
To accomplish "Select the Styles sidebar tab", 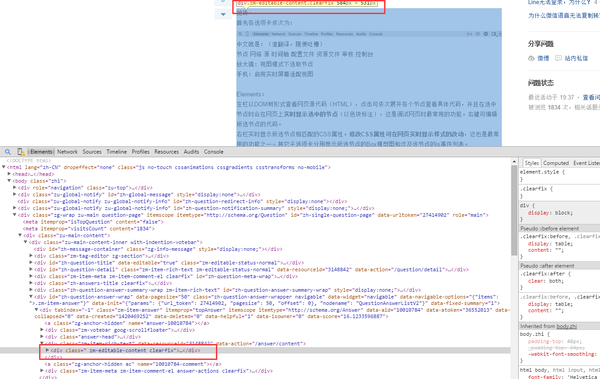I will (x=532, y=163).
